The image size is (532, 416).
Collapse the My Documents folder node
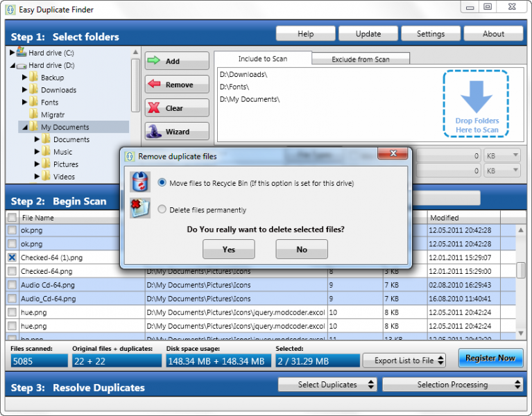tap(25, 127)
